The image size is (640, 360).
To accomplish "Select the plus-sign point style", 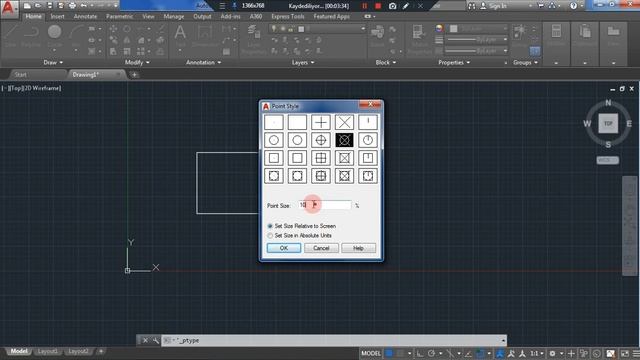I will pyautogui.click(x=321, y=122).
